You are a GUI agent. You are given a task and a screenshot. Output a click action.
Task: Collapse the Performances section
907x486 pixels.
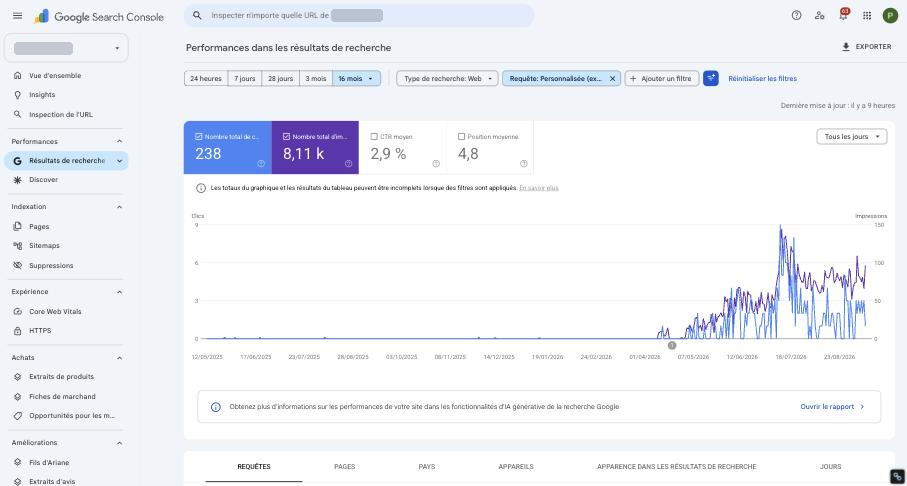[119, 141]
